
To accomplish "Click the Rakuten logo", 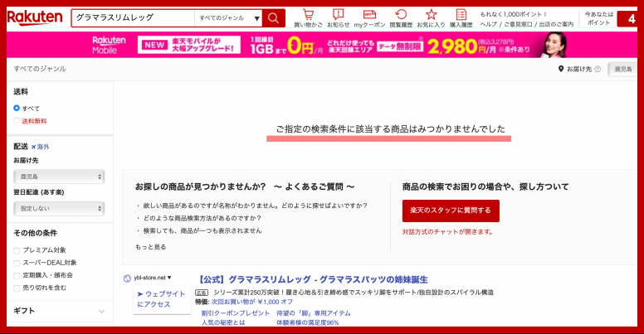I will coord(35,17).
